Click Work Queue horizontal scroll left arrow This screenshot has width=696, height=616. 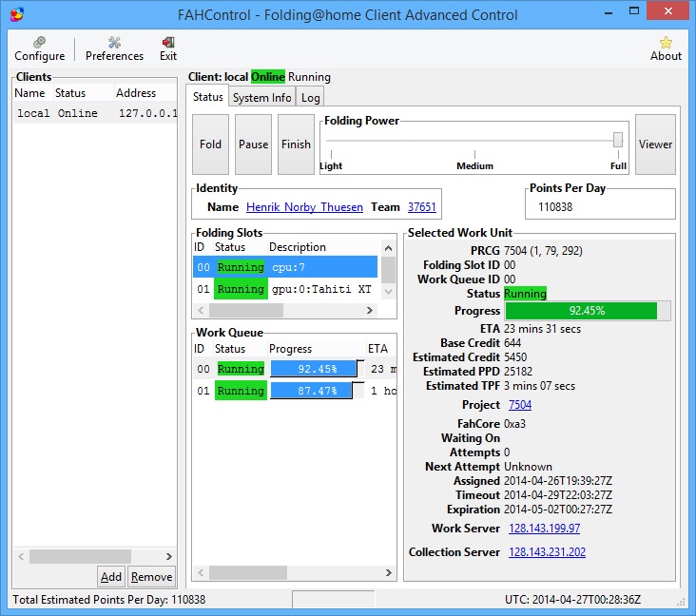[x=201, y=572]
